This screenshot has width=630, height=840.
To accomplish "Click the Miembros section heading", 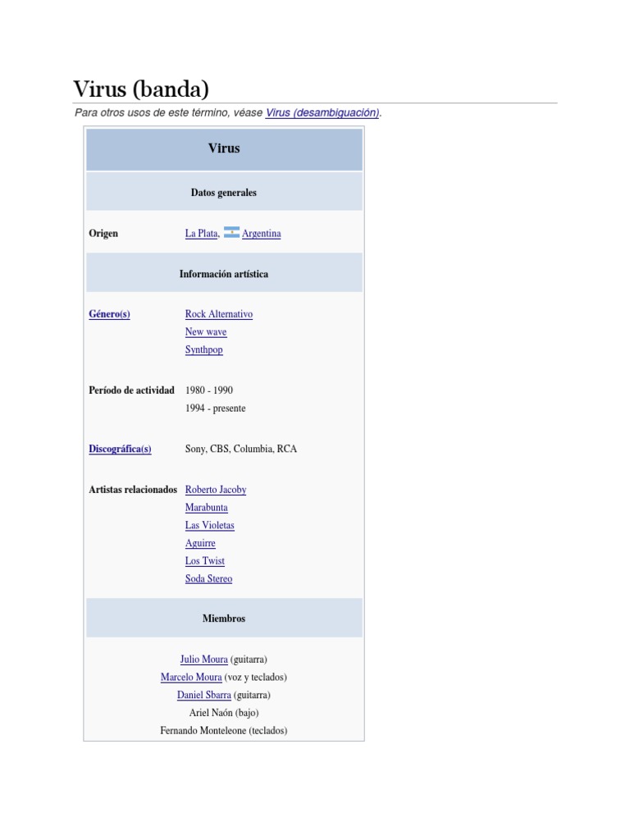I will pos(224,619).
